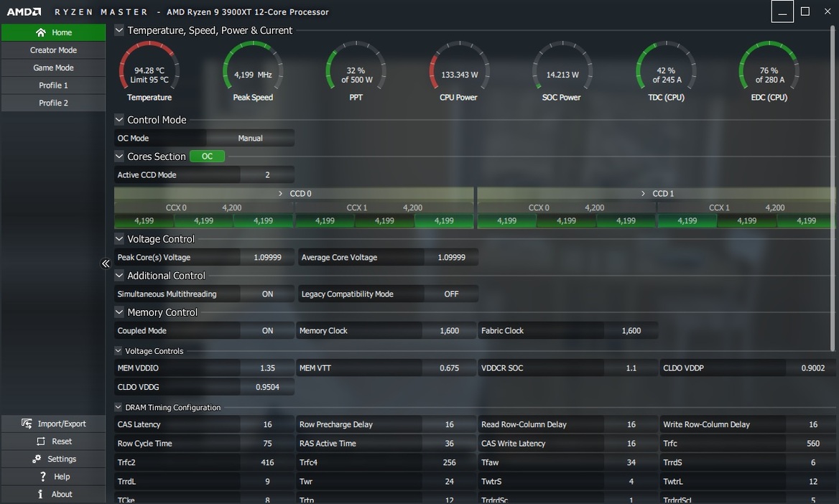839x504 pixels.
Task: Click the MEM VDDIO value 1.35
Action: [267, 368]
